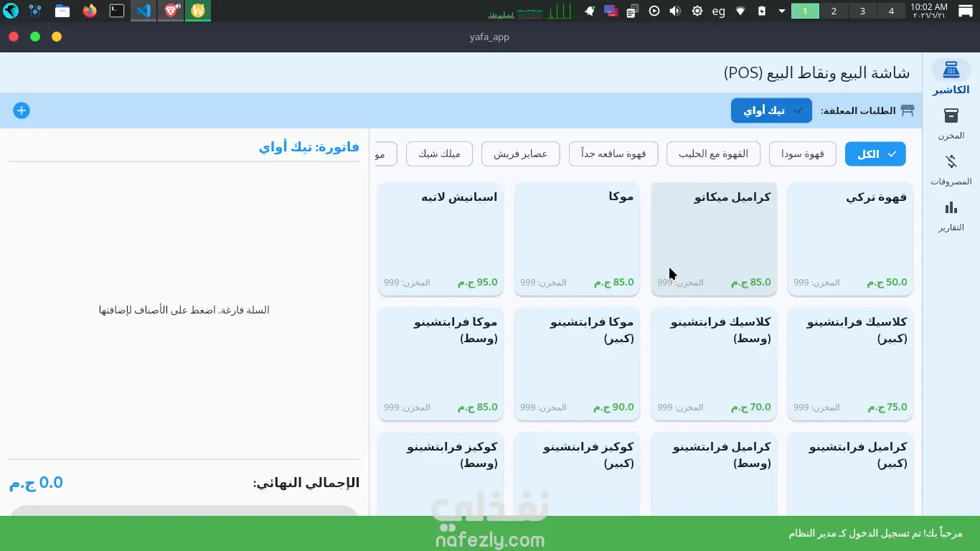Add كلاسيك فرابتشينو (كبير) to the cart
Screen dimensions: 980x551
click(850, 364)
